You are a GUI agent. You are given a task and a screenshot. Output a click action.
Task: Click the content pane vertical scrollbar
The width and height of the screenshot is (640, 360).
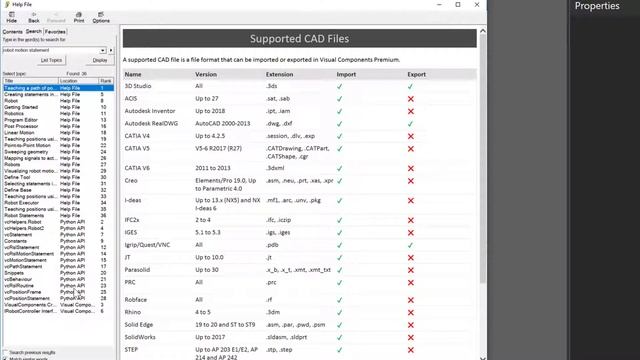(483, 159)
